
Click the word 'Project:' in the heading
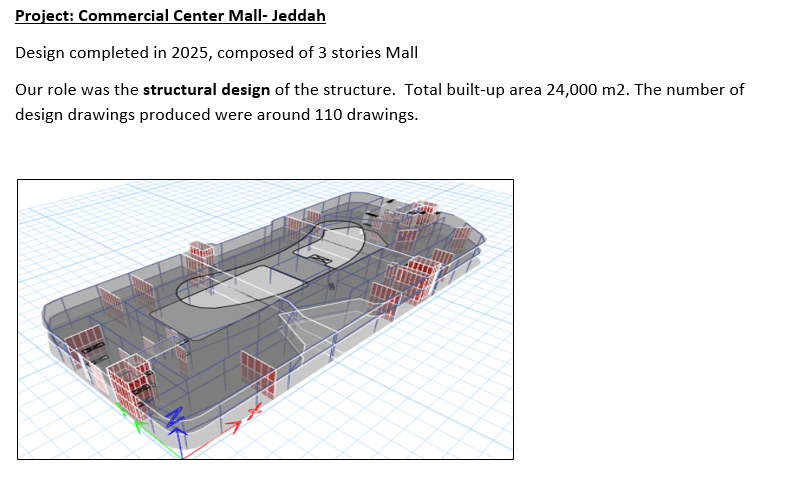coord(44,17)
